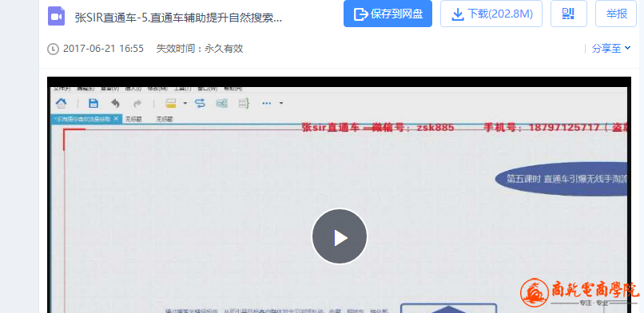
Task: Open the QR code share button
Action: coord(568,14)
